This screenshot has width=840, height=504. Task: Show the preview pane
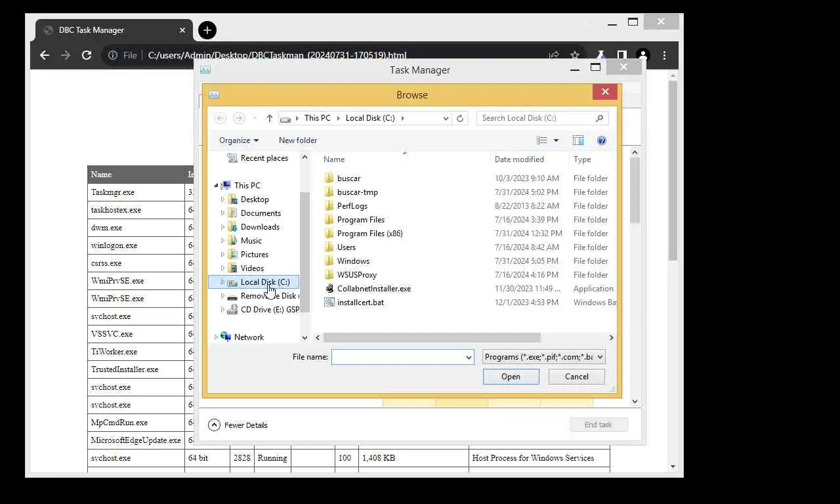[x=578, y=140]
